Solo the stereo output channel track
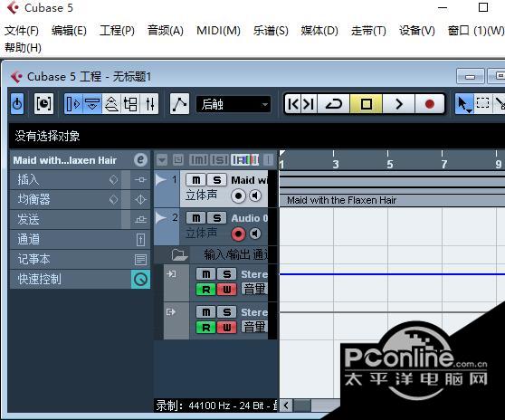Viewport: 505px width, 420px height. (x=227, y=312)
